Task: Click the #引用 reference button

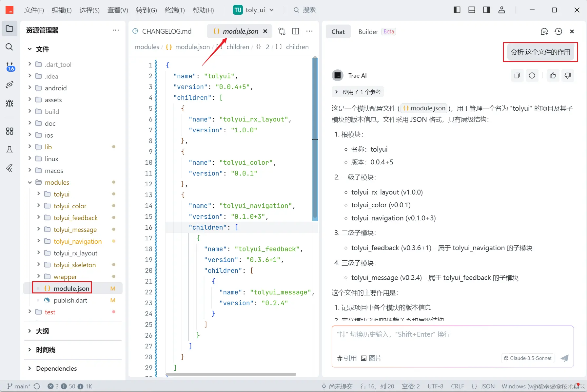Action: click(347, 358)
